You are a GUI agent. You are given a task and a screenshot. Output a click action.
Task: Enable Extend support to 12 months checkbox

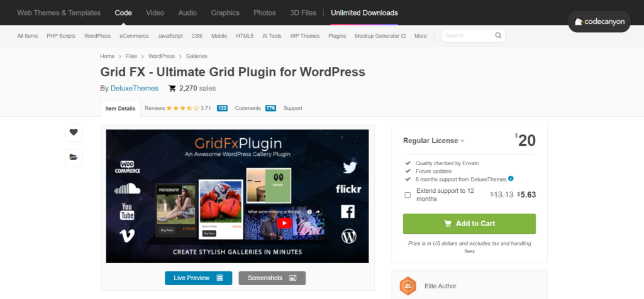(x=408, y=195)
